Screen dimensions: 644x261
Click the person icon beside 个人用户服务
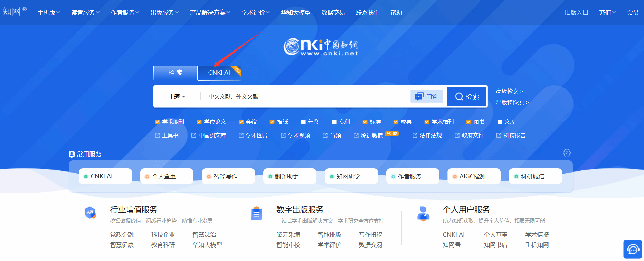tap(423, 213)
